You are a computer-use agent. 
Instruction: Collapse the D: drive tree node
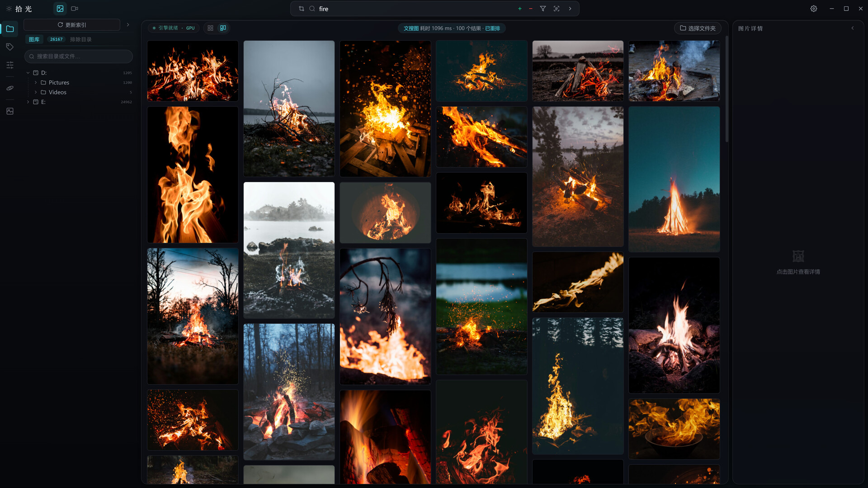click(x=28, y=73)
